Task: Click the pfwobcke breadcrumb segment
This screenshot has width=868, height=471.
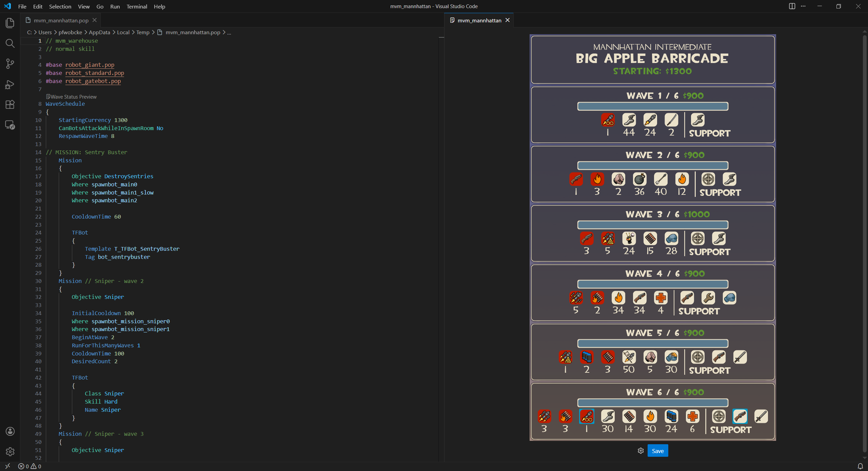Action: (70, 32)
